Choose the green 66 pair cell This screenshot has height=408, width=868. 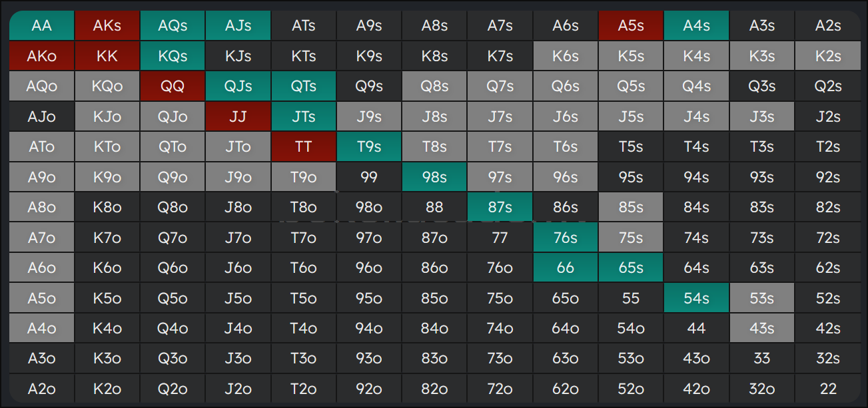566,268
